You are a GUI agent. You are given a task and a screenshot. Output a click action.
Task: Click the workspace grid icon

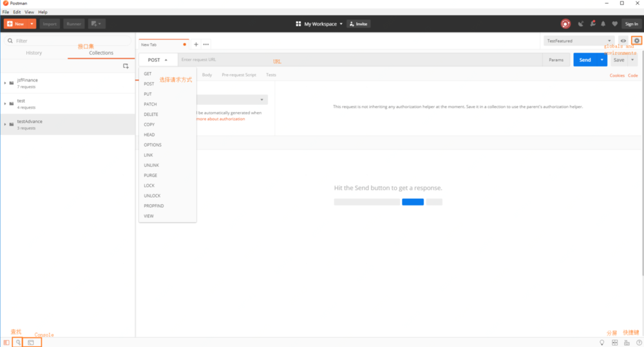(x=298, y=24)
